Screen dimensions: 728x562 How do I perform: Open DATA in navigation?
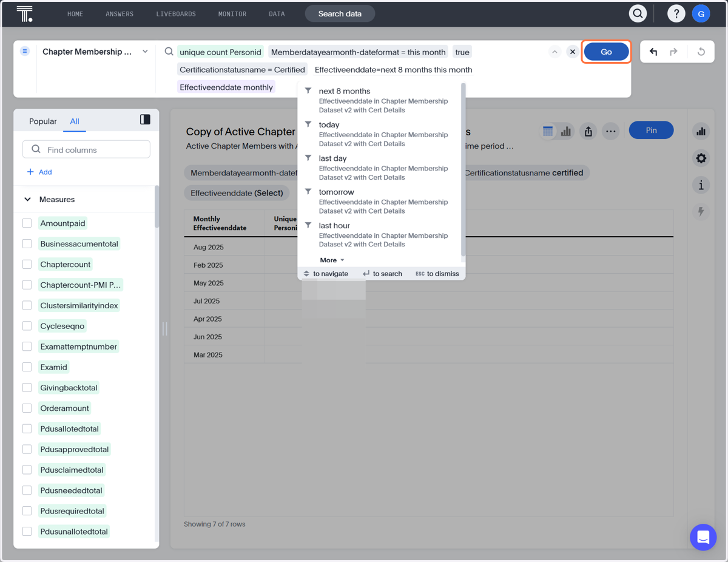277,14
